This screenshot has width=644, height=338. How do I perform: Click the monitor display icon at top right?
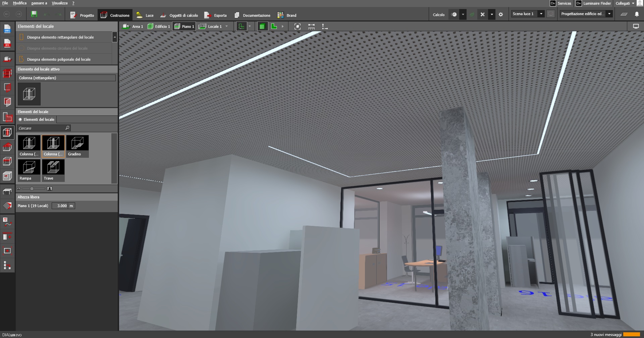click(636, 26)
